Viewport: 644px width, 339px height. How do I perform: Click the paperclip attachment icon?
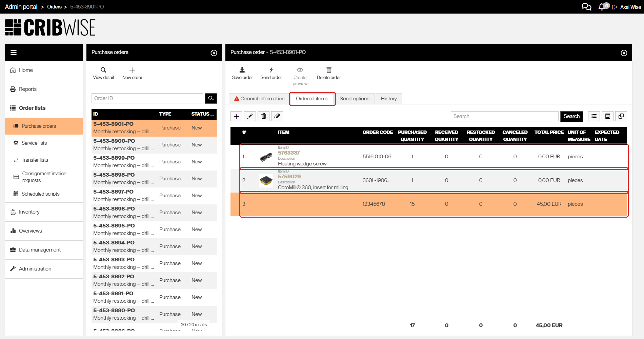(277, 116)
